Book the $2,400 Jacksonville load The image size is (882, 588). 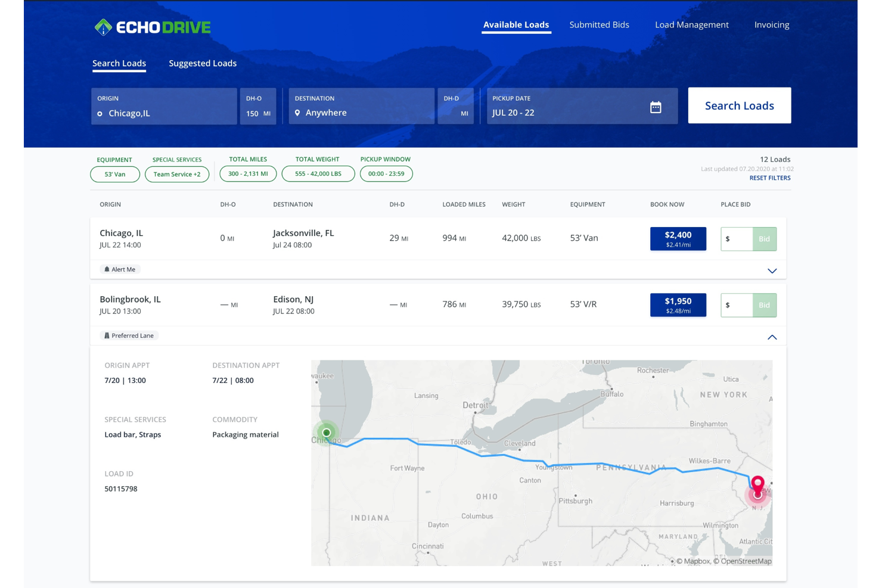coord(678,238)
